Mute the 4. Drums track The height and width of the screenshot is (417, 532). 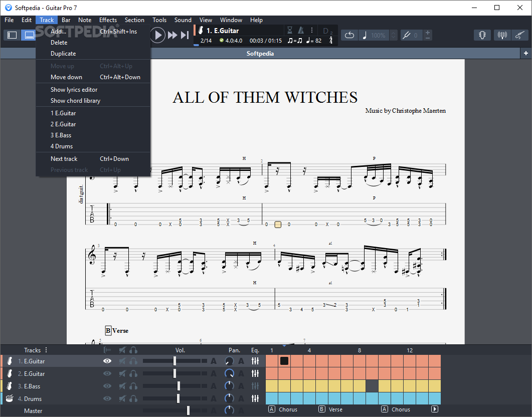[x=122, y=398]
